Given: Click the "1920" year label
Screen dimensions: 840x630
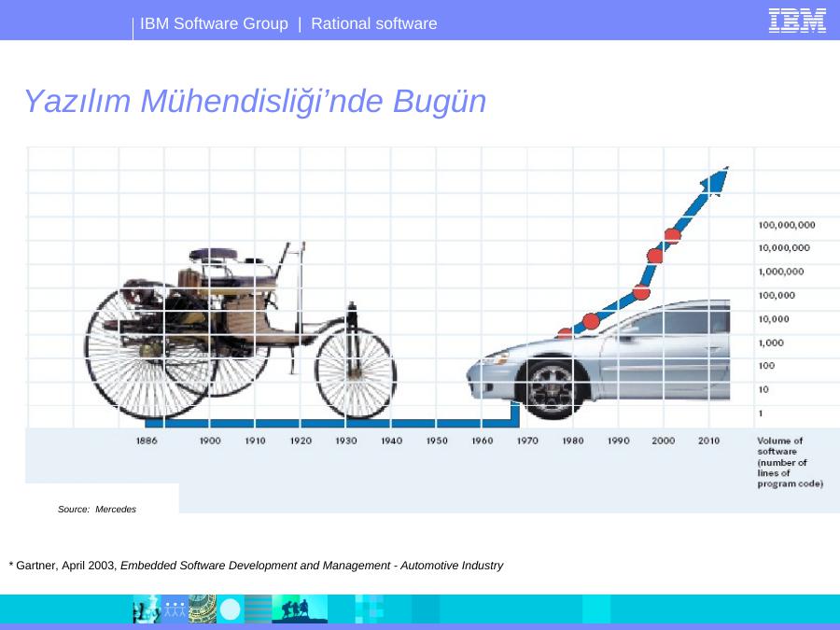Looking at the screenshot, I should pos(301,441).
